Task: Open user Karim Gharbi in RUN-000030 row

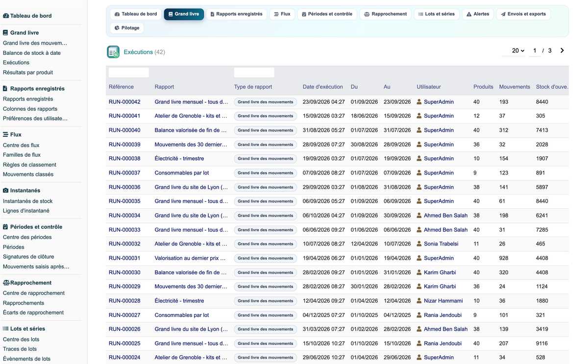Action: pyautogui.click(x=440, y=272)
